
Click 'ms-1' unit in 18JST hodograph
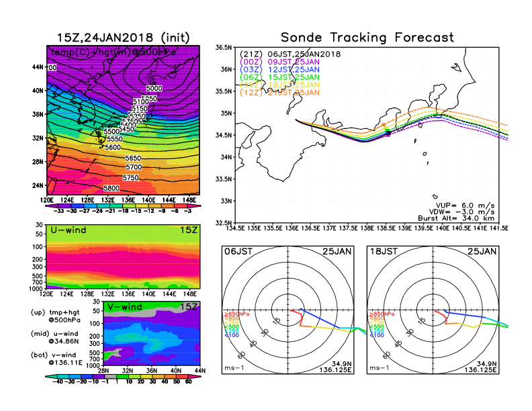380,368
